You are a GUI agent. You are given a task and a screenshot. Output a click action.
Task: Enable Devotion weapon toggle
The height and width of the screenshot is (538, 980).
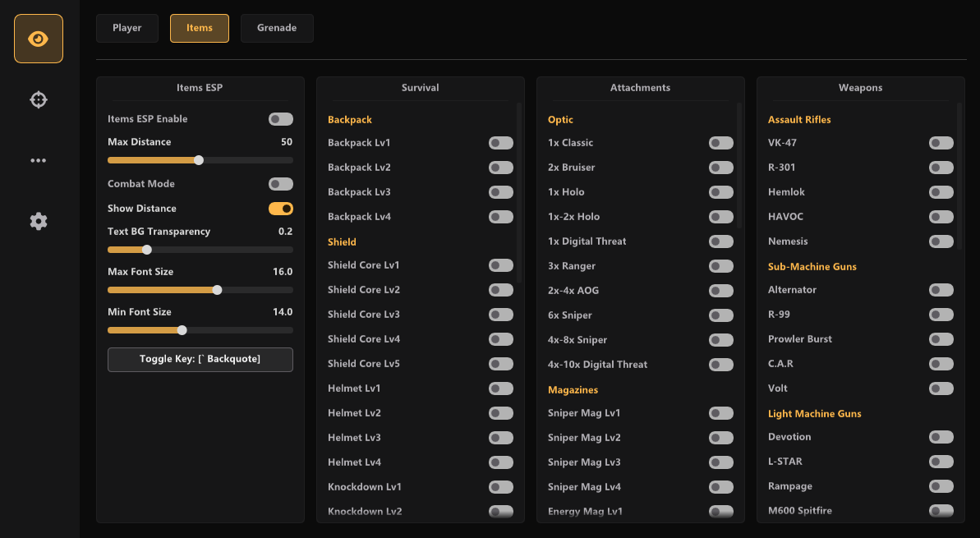[x=941, y=438]
